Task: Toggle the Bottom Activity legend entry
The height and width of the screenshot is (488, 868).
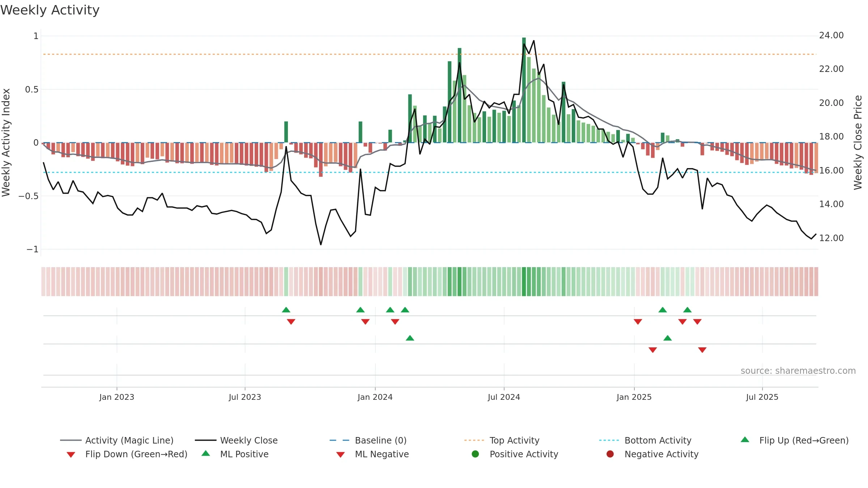Action: [645, 440]
